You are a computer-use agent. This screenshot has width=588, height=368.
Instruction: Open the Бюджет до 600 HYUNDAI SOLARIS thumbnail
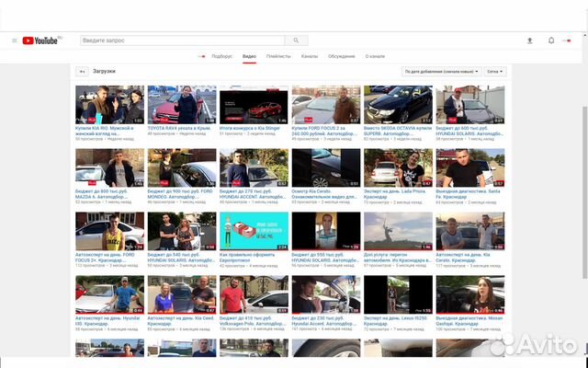coord(470,105)
